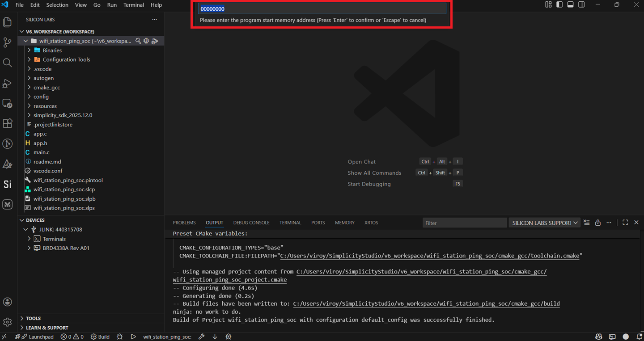Screen dimensions: 644x341
Task: Click the debug bug icon in the status bar
Action: [119, 337]
